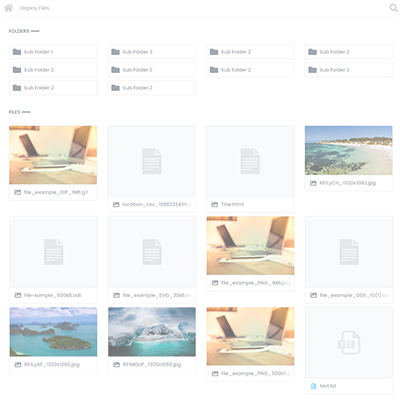This screenshot has height=400, width=400.
Task: Click the TXT file icon above text.txt
Action: (x=349, y=343)
